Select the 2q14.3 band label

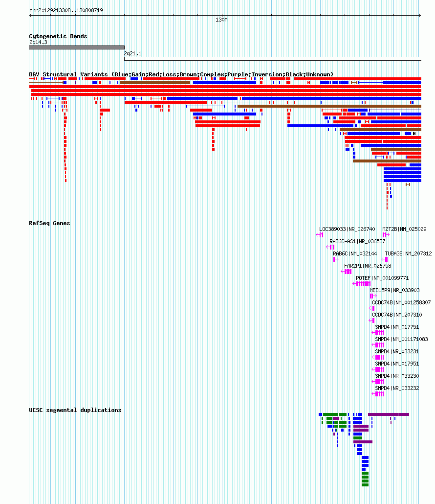(38, 43)
